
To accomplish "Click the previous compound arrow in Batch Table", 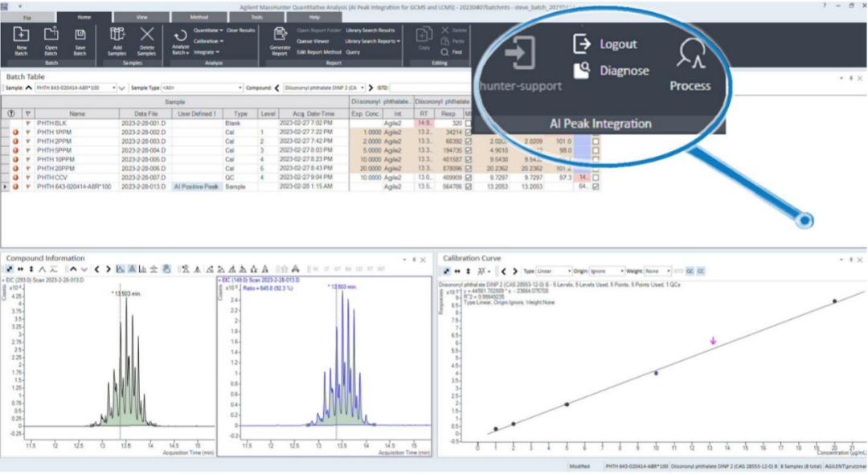I will 276,88.
